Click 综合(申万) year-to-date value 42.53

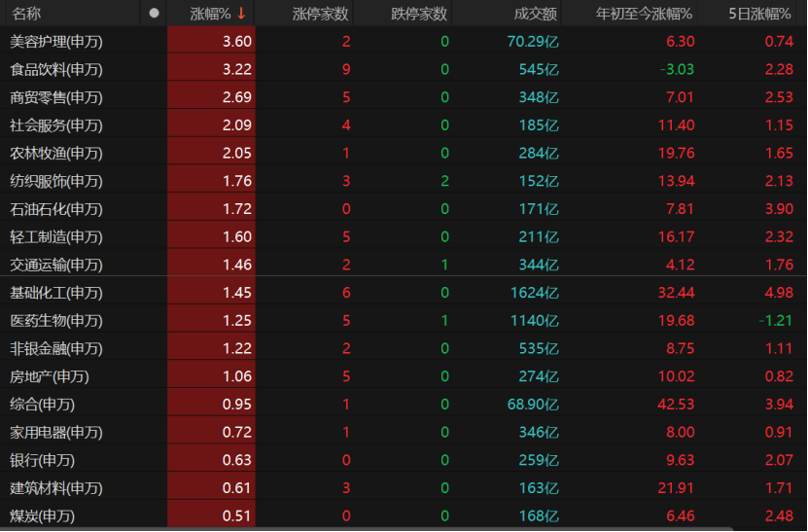674,405
